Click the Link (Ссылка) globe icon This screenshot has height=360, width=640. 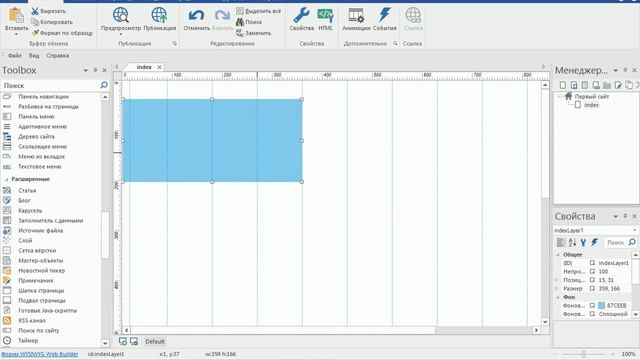point(413,16)
